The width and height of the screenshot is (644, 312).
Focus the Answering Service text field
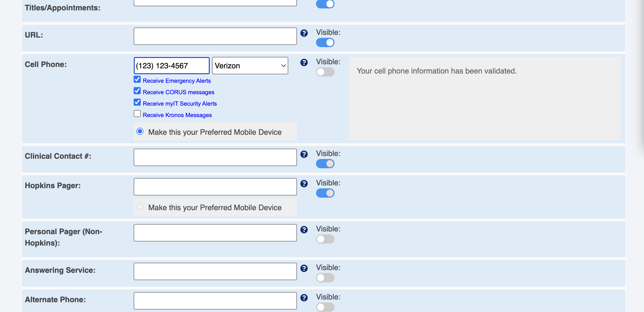[215, 271]
